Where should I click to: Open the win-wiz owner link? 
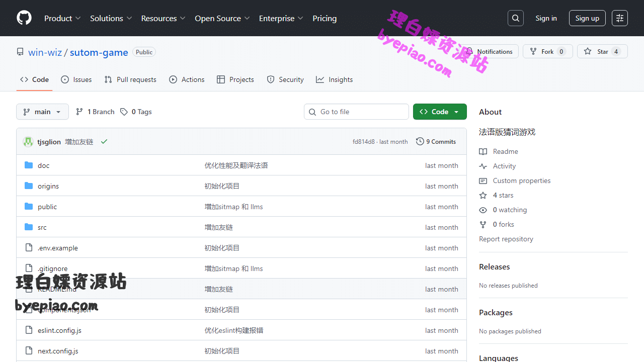coord(45,52)
